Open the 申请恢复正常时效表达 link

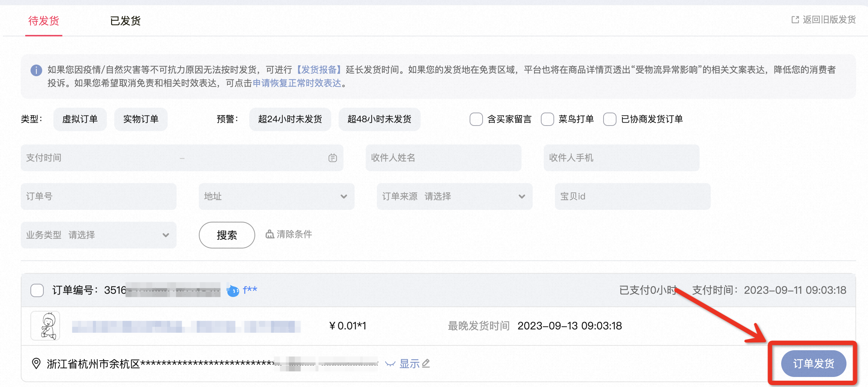coord(297,84)
